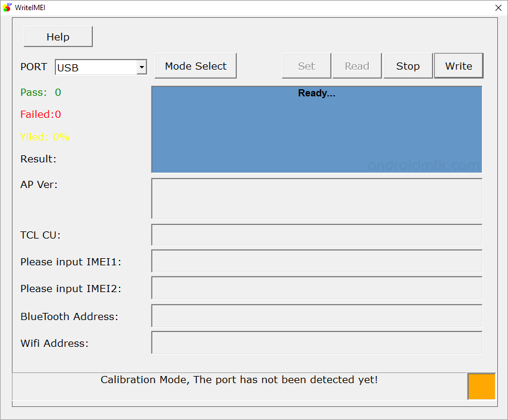The height and width of the screenshot is (420, 508).
Task: Close the WriteIMEI window
Action: (498, 8)
